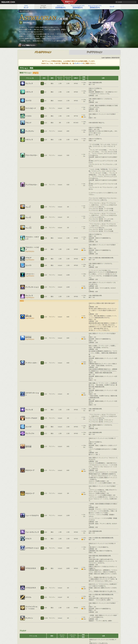The width and height of the screenshot is (138, 644).
Task: Open ジョブクエスト link under マレフィラ
Action: tap(30, 298)
